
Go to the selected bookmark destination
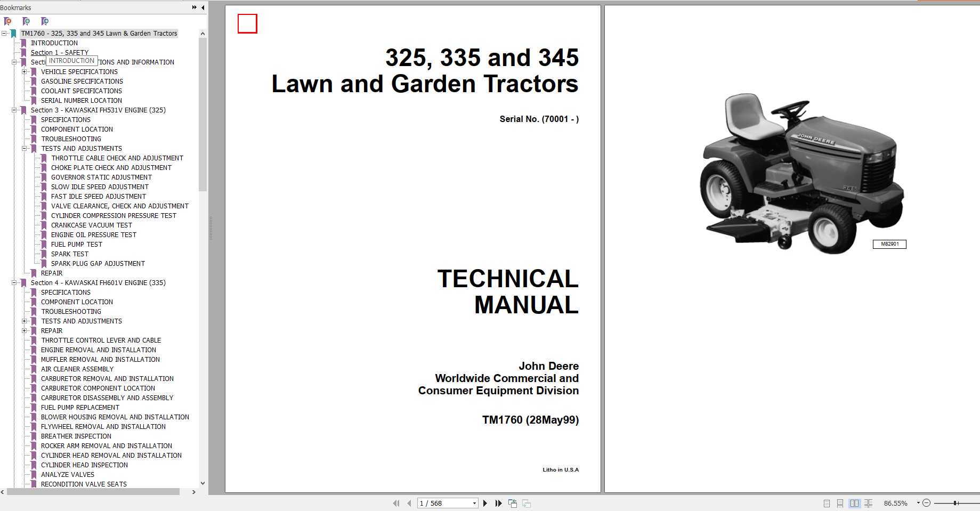click(x=45, y=21)
